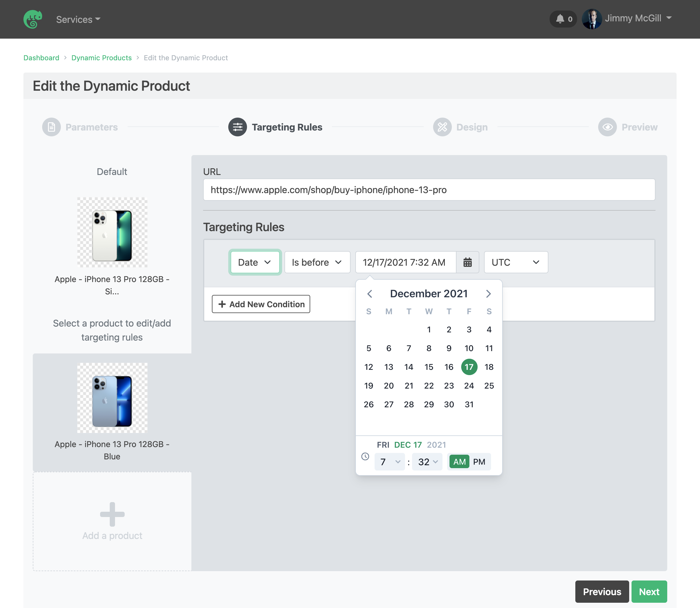Pick December 29 in the calendar
Screen dimensions: 700x608
click(x=429, y=404)
